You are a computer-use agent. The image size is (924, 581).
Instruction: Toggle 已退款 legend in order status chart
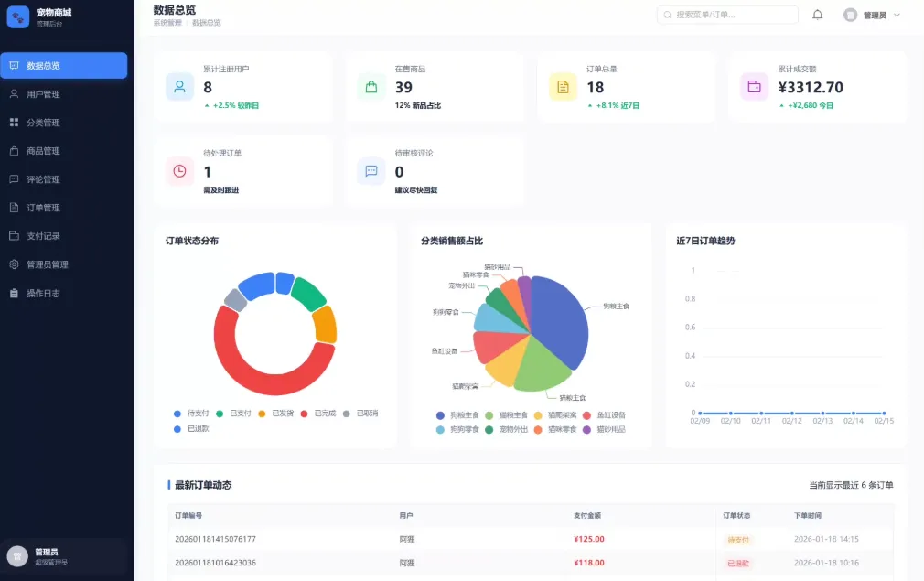191,428
